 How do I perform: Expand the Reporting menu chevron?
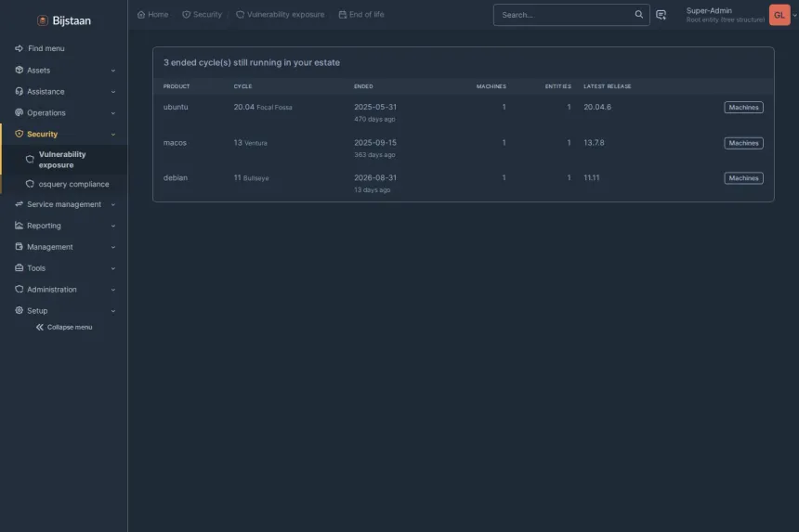(113, 226)
